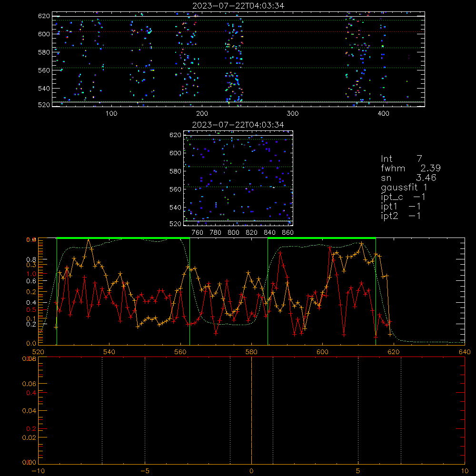Click the "ipt2 -1" readout
476x476 pixels.
pos(401,216)
